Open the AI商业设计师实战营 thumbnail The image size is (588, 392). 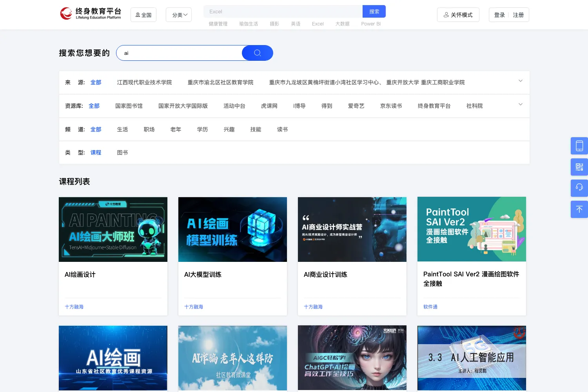pos(352,229)
